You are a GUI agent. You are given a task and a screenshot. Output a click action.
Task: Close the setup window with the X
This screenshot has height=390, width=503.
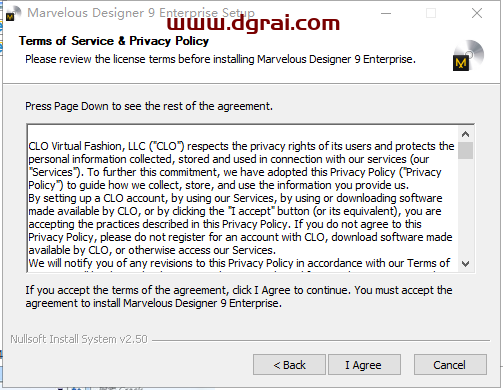click(x=477, y=13)
